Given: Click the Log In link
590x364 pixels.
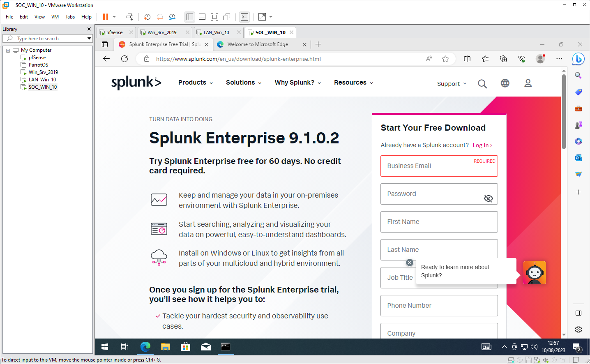Looking at the screenshot, I should [x=482, y=145].
